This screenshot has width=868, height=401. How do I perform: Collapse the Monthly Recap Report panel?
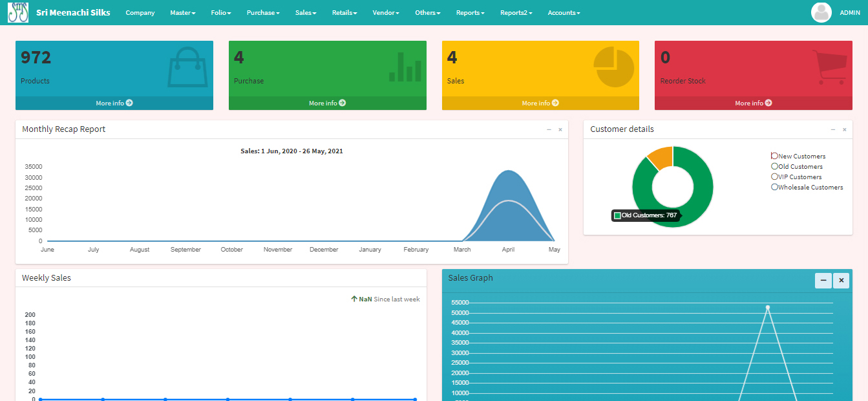click(549, 129)
